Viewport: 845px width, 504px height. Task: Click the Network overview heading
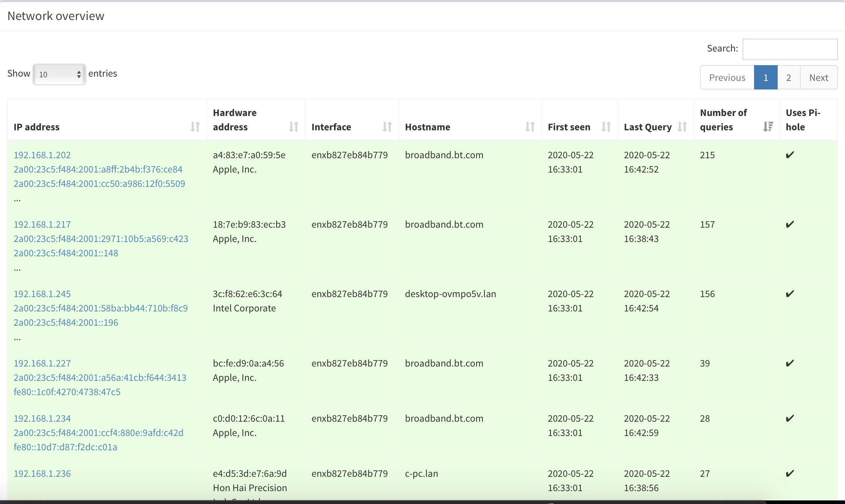pyautogui.click(x=56, y=16)
